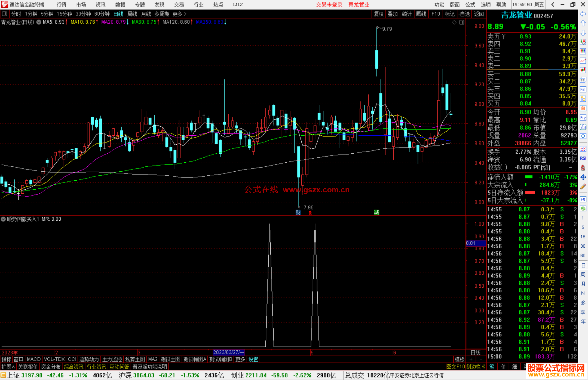Click the F12 sidebar icon

coord(583,118)
